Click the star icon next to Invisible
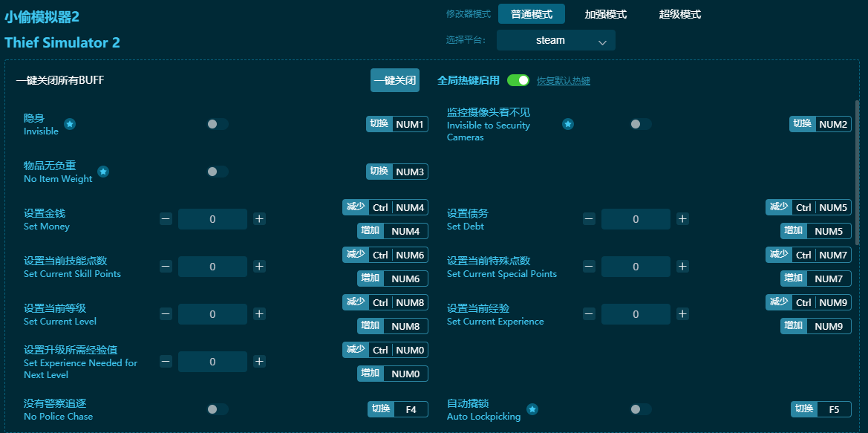Image resolution: width=868 pixels, height=433 pixels. tap(70, 124)
